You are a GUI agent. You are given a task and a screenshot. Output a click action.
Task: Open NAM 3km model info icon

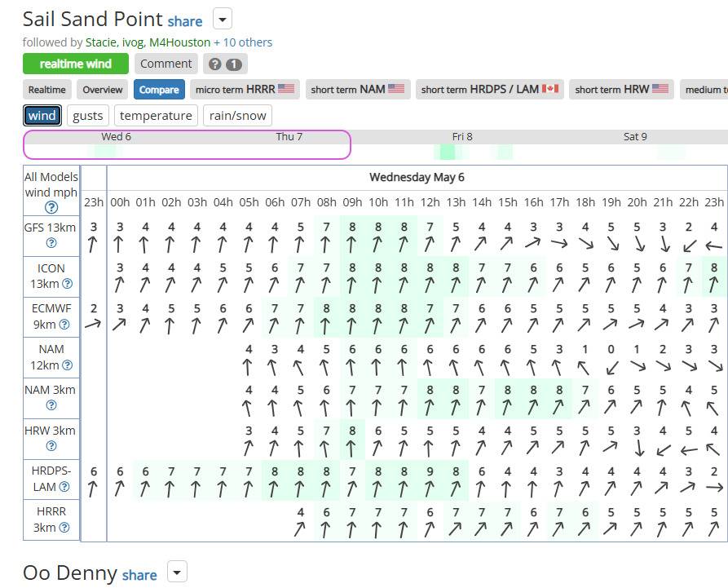pyautogui.click(x=51, y=405)
